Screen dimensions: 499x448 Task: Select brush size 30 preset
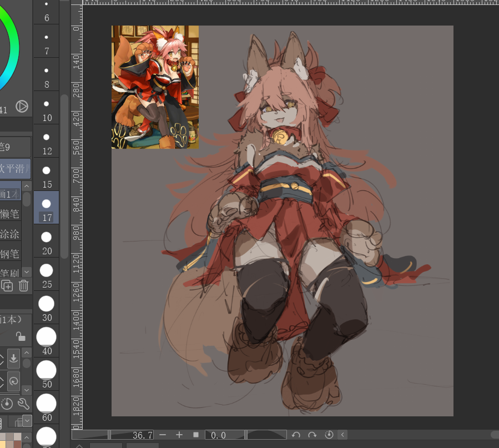(47, 308)
